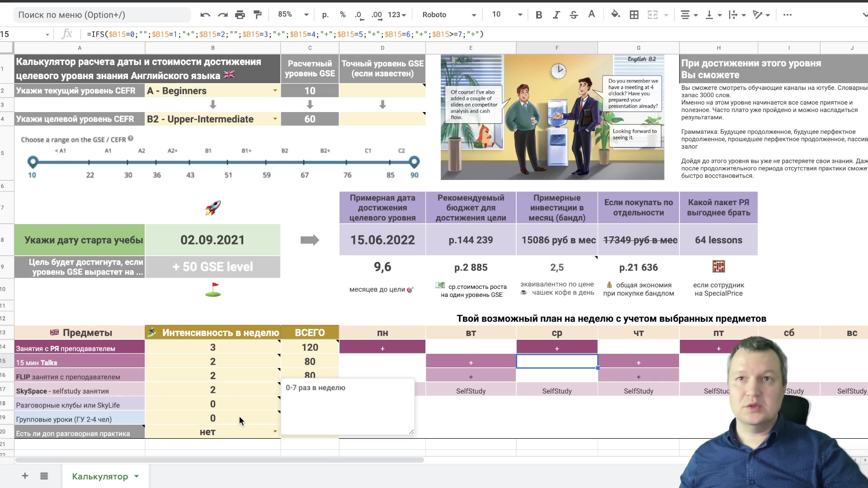Image resolution: width=868 pixels, height=488 pixels.
Task: Open the Калькулятор sheet tab
Action: (x=100, y=476)
